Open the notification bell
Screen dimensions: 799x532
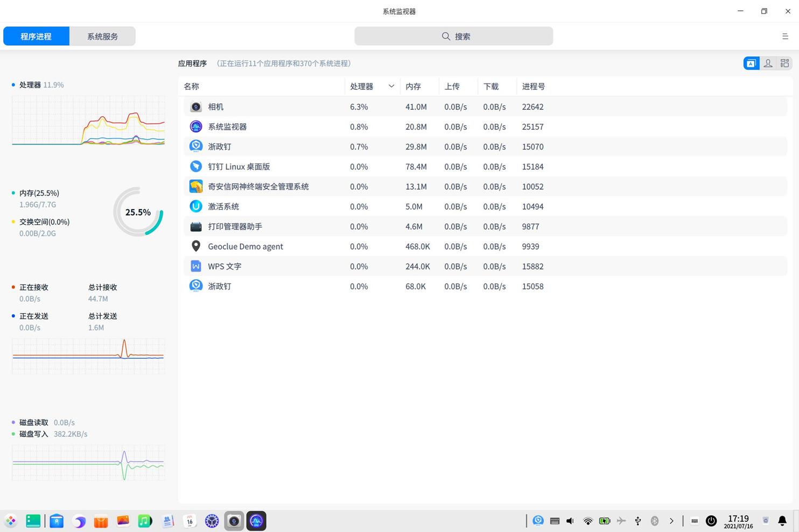[782, 521]
